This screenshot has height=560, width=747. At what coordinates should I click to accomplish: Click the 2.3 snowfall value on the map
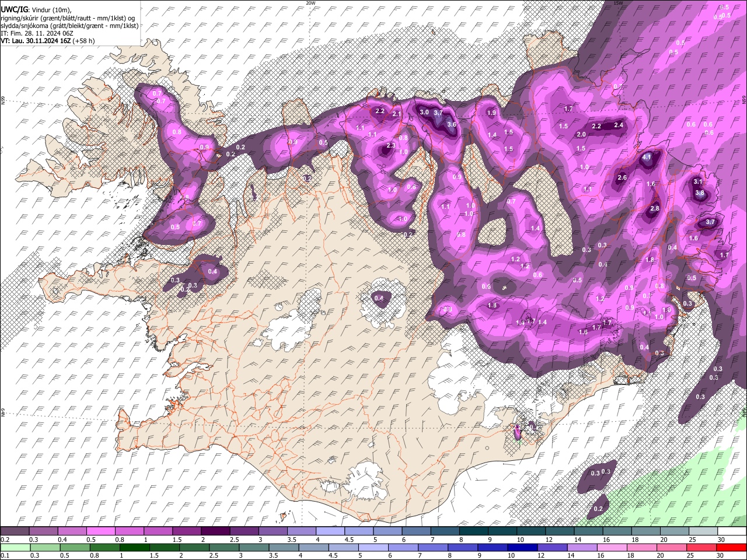[391, 145]
